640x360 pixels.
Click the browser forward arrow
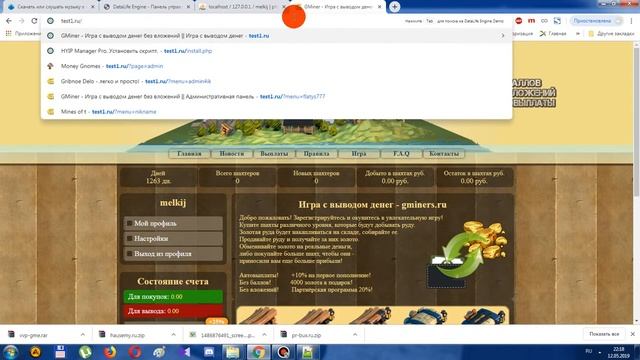(x=22, y=21)
